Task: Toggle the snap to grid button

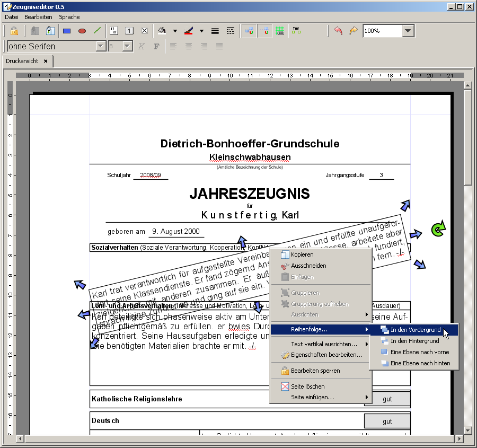Action: 280,31
